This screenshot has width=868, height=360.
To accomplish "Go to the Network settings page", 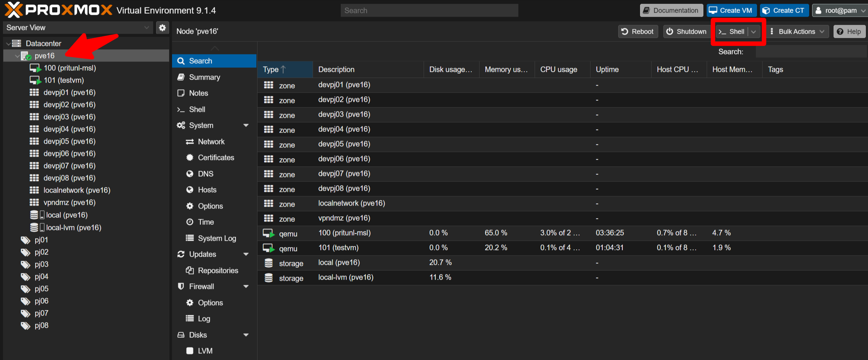I will (x=211, y=141).
